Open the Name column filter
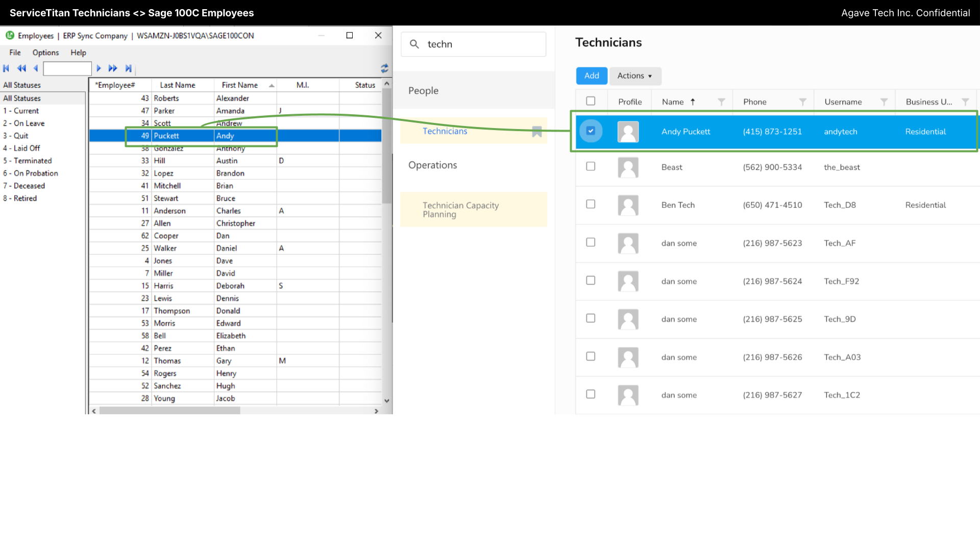 point(721,102)
